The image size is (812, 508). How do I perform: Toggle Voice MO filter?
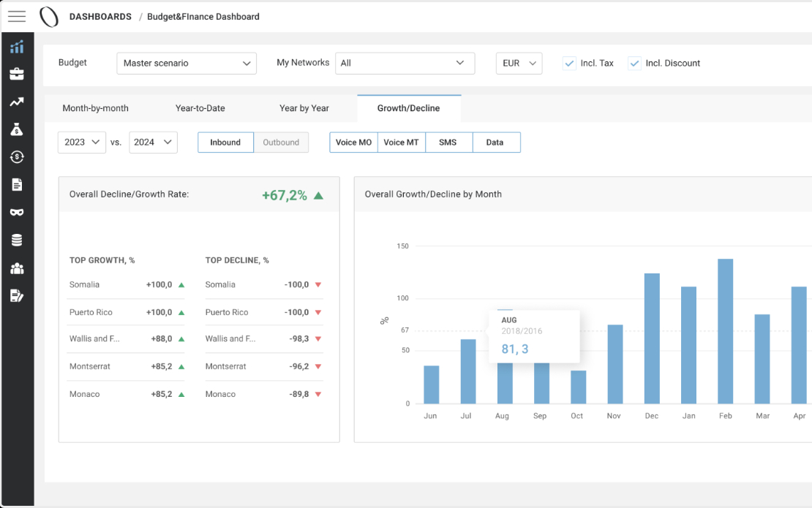354,143
